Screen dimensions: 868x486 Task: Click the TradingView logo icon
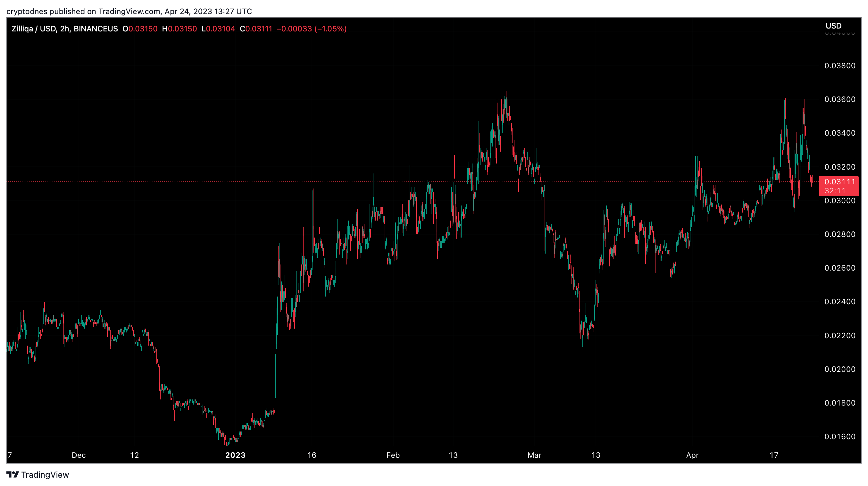[13, 474]
